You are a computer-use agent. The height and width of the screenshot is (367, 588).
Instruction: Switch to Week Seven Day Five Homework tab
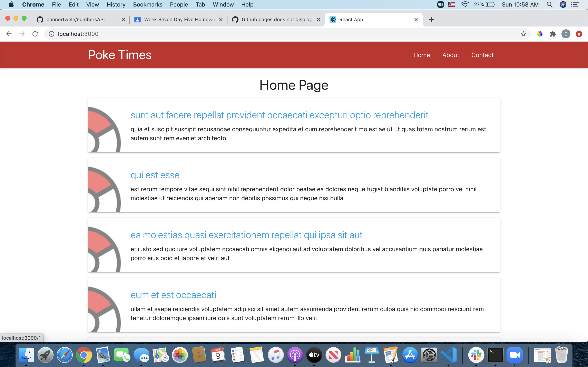point(179,19)
